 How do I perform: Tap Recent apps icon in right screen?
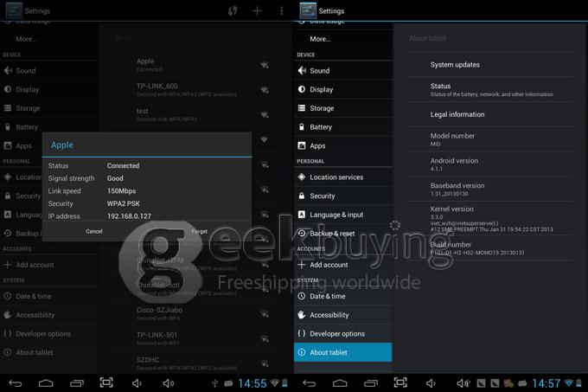click(371, 383)
